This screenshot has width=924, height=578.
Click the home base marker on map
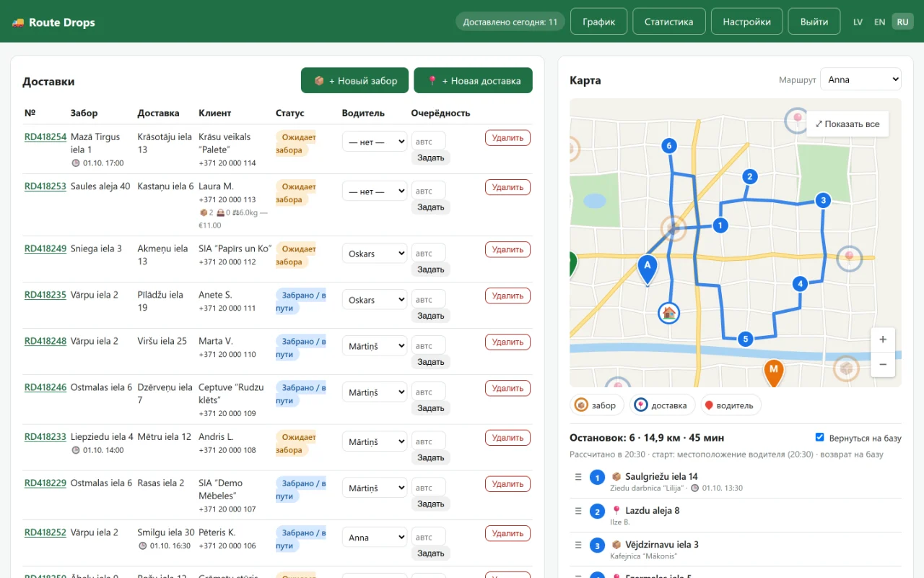(x=669, y=313)
